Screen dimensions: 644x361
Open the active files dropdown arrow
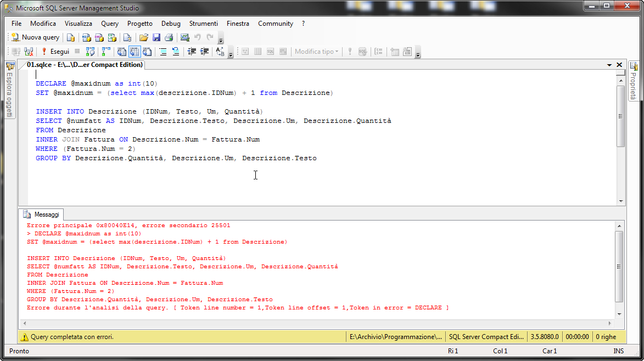(x=609, y=65)
